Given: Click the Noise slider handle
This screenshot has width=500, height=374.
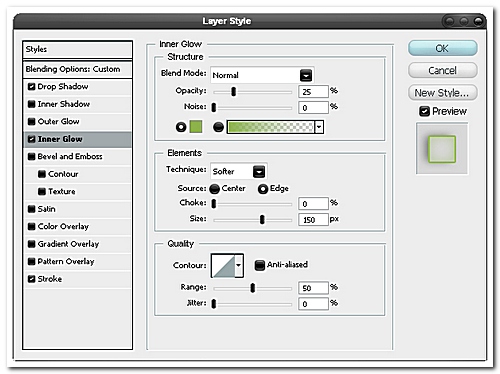Looking at the screenshot, I should point(214,107).
